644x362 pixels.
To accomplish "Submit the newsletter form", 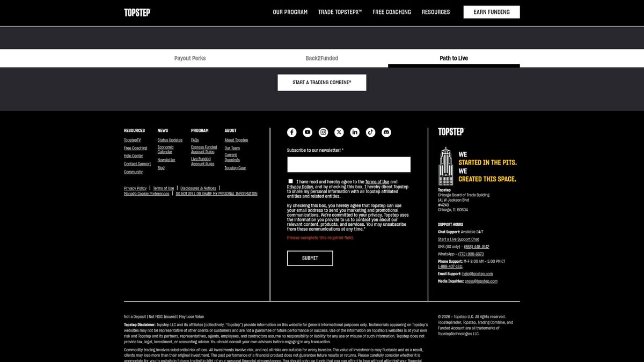I will point(310,258).
